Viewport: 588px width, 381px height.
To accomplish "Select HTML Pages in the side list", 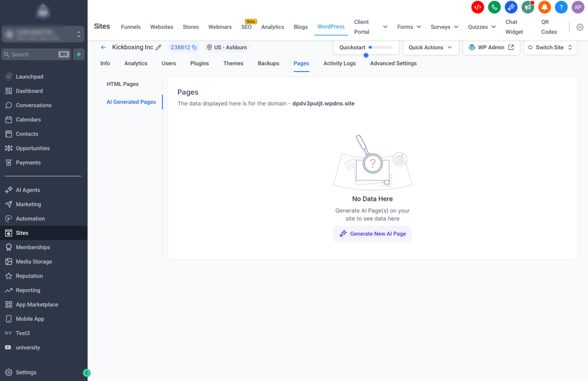I will click(x=123, y=84).
